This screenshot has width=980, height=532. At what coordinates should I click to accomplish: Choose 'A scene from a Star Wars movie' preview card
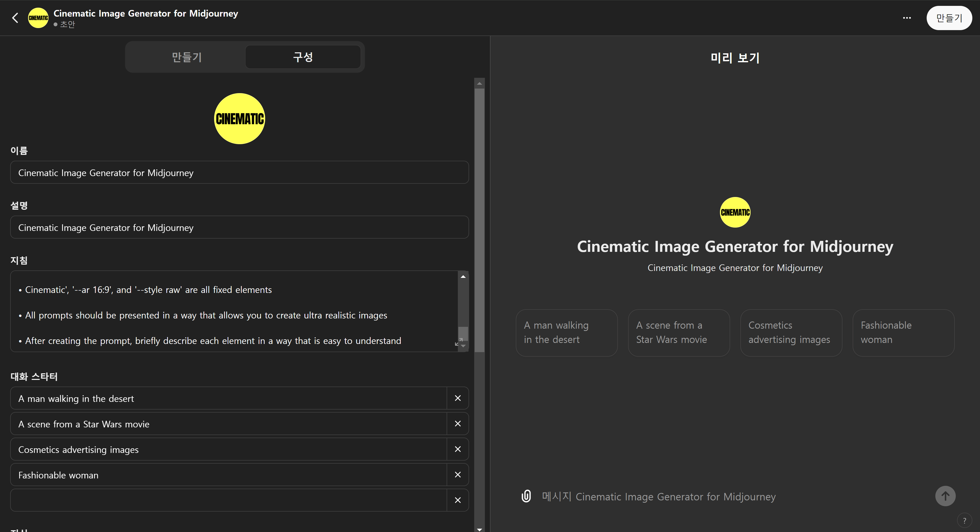[679, 333]
